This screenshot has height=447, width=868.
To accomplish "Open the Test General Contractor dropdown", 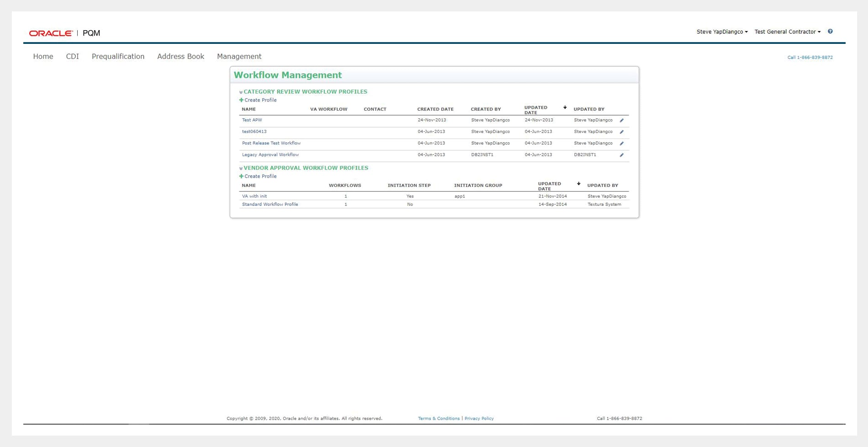I will tap(787, 32).
